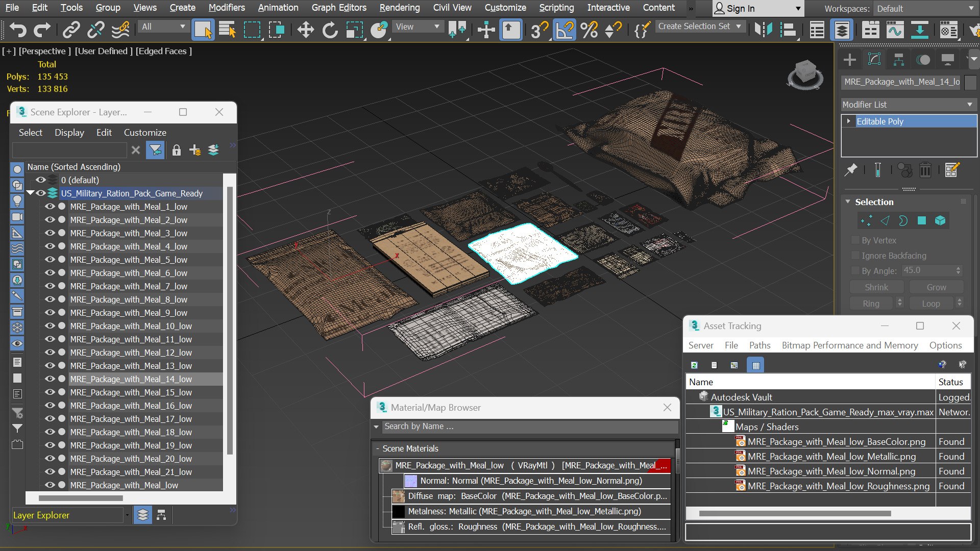
Task: Open Select by Name dialog
Action: point(227,30)
